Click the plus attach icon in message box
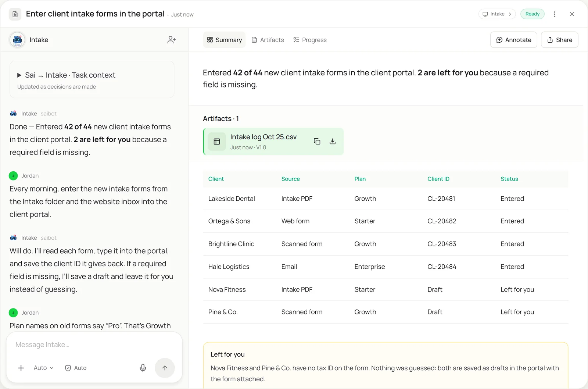 pyautogui.click(x=21, y=368)
